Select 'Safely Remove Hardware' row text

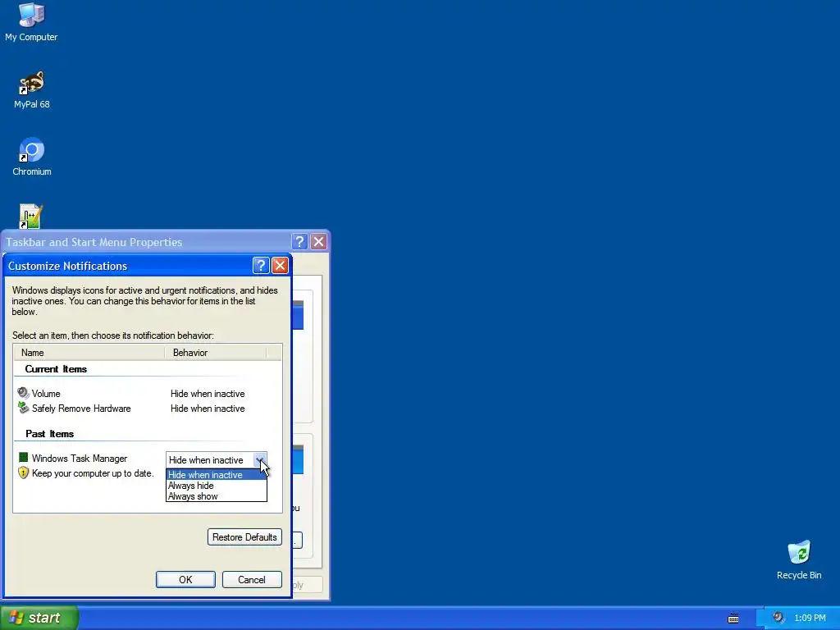tap(81, 409)
